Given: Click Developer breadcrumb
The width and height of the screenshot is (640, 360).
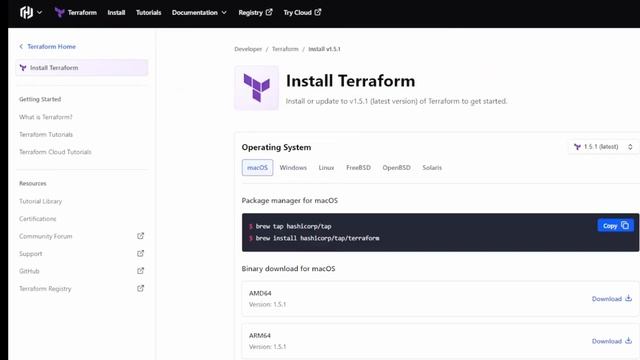Looking at the screenshot, I should 248,49.
